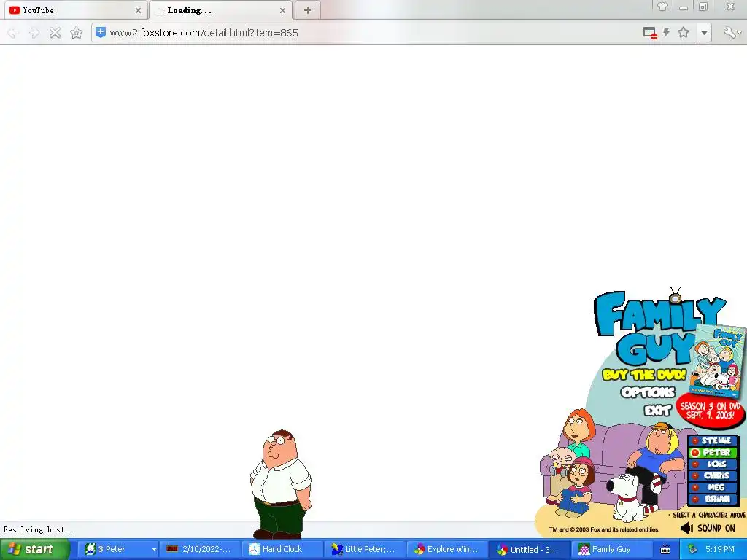Switch to Hand Clock taskbar window
The width and height of the screenshot is (747, 560).
(282, 549)
